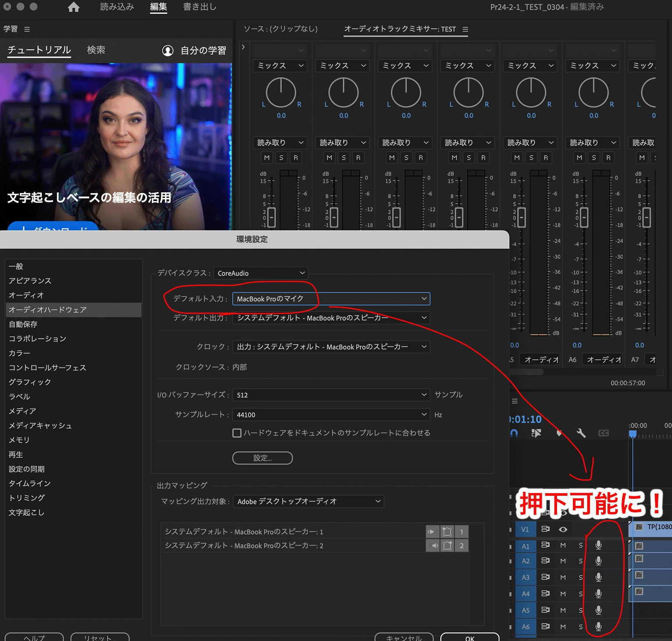Screen dimensions: 672x641
Task: Open the 検索 tab in Learn panel
Action: coord(96,50)
